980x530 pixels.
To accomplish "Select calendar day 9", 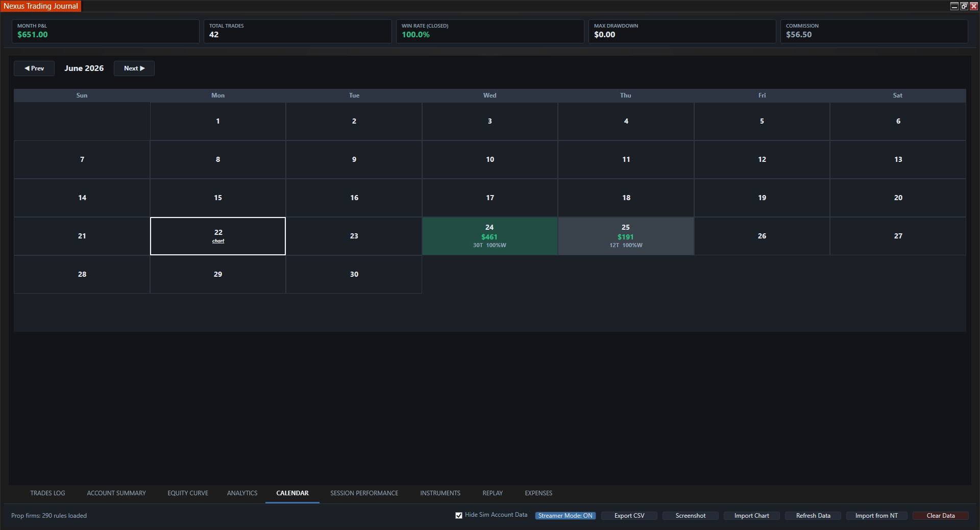I will (x=354, y=160).
